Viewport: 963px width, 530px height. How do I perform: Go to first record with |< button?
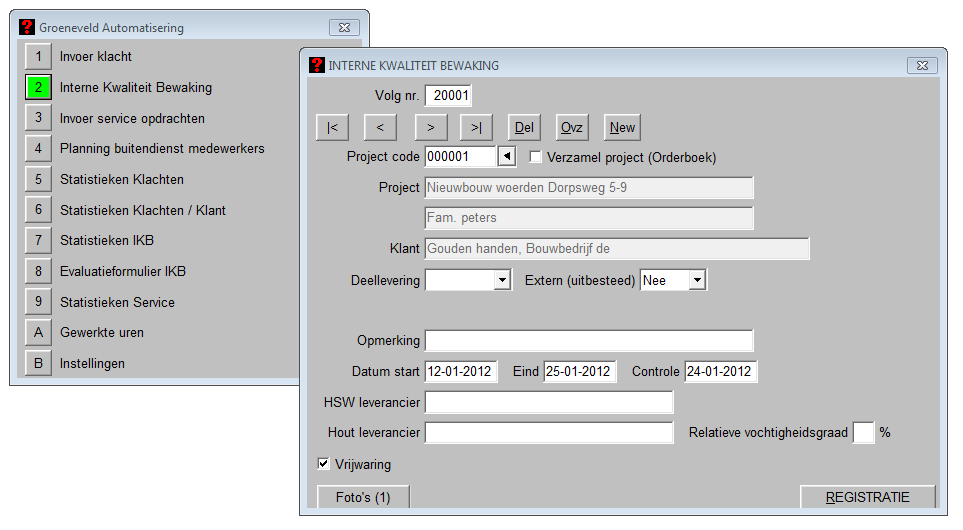tap(332, 128)
